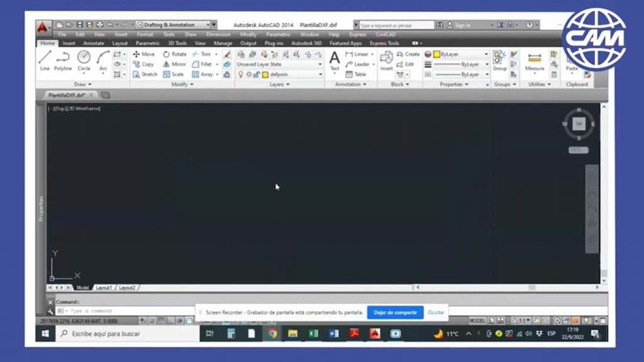This screenshot has height=362, width=644.
Task: Click the Group tool icon
Action: (x=499, y=61)
